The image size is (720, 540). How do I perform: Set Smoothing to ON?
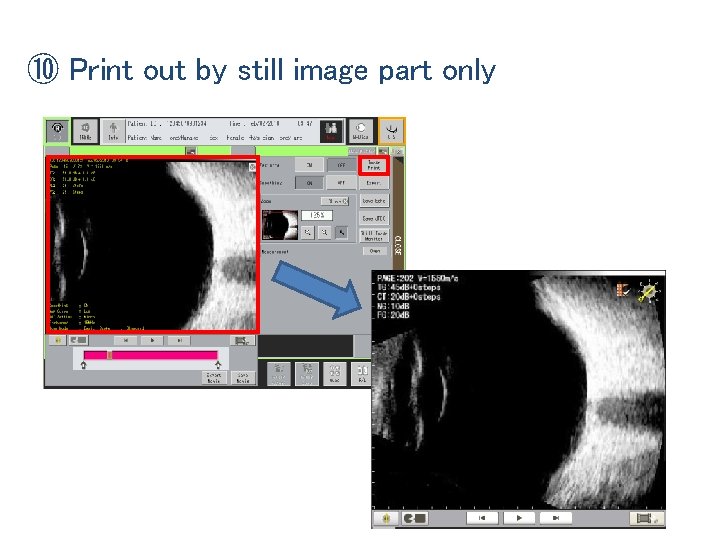(x=309, y=183)
